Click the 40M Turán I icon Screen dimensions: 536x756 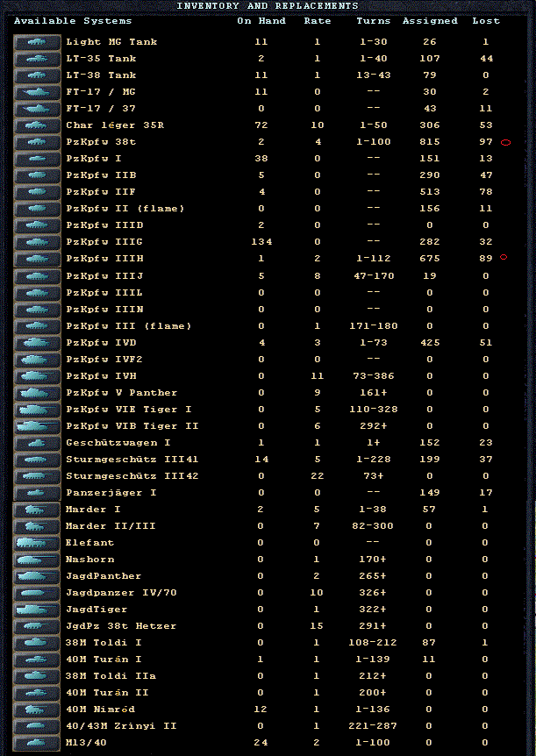37,660
